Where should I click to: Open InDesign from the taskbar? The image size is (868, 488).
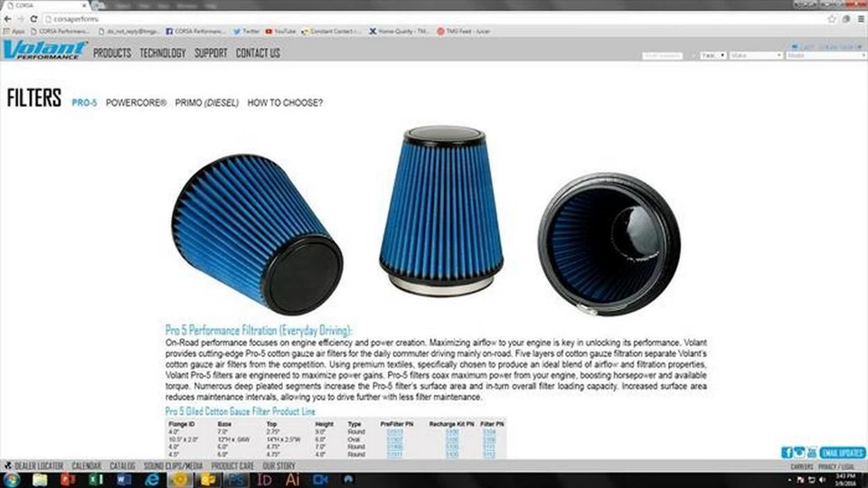coord(265,480)
